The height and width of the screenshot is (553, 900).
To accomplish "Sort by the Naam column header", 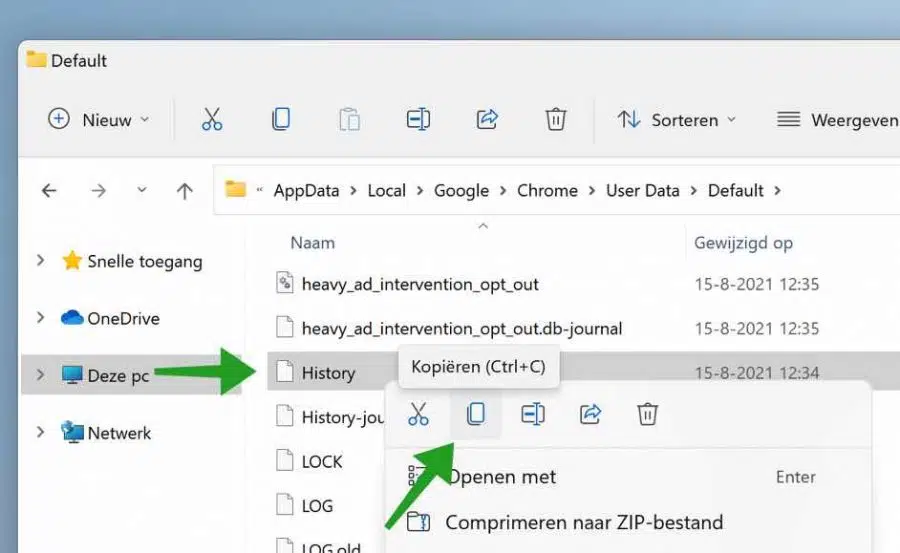I will click(312, 243).
